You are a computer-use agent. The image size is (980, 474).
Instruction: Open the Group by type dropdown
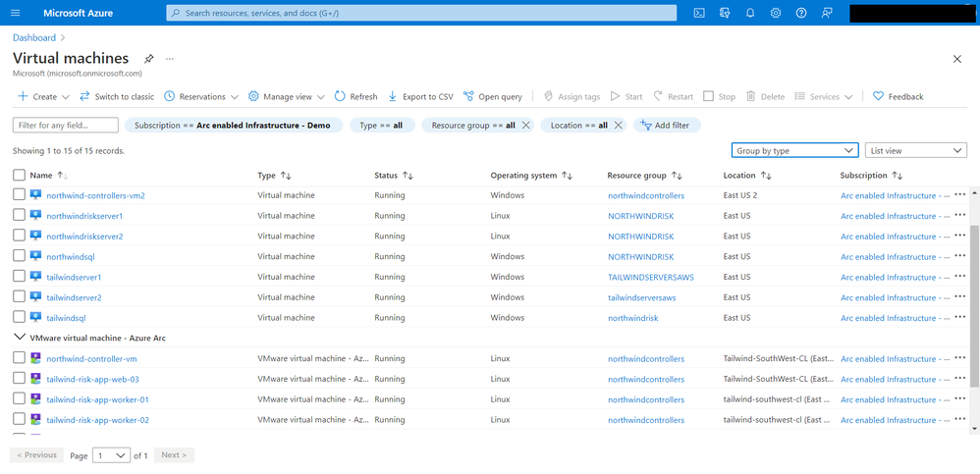click(795, 150)
